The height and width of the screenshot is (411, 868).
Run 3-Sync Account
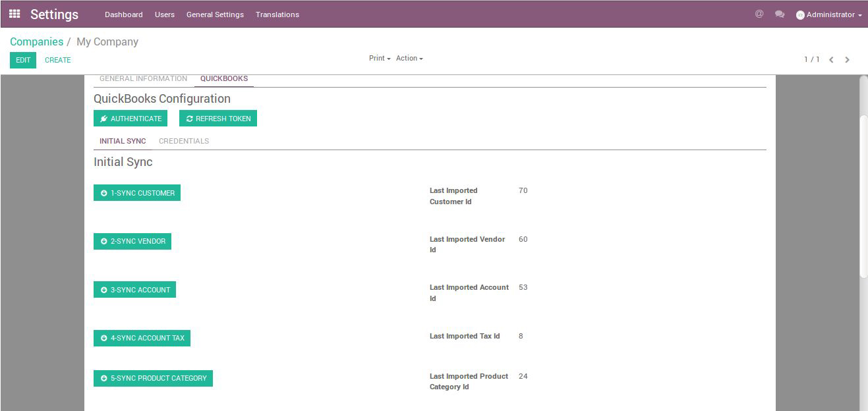point(134,290)
